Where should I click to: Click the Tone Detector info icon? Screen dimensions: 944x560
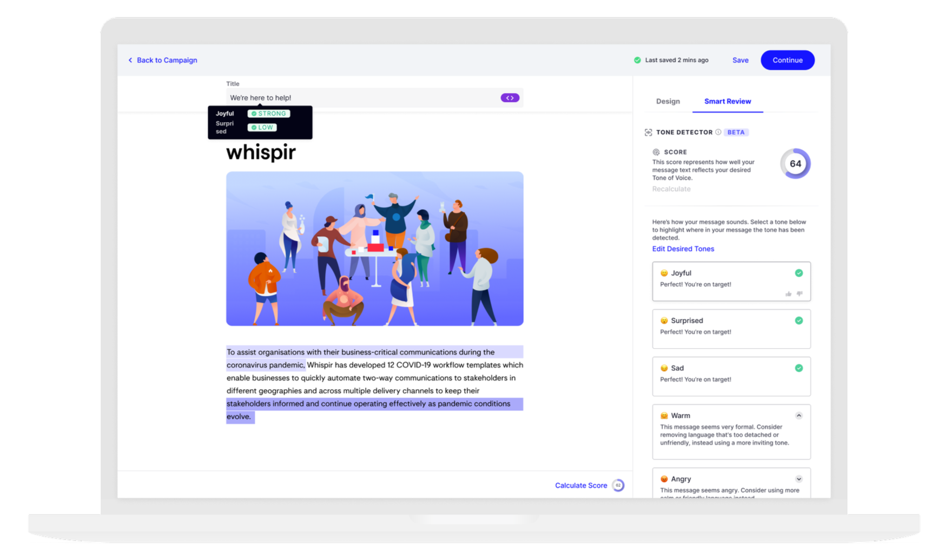718,132
